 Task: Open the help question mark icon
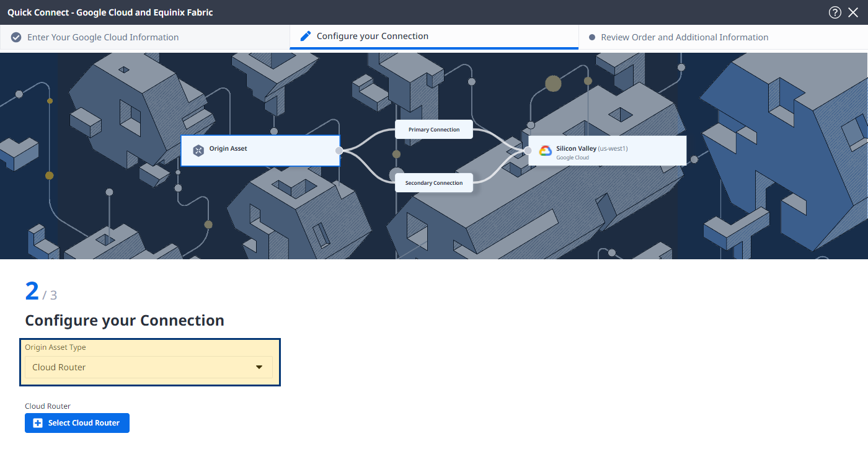pyautogui.click(x=835, y=12)
